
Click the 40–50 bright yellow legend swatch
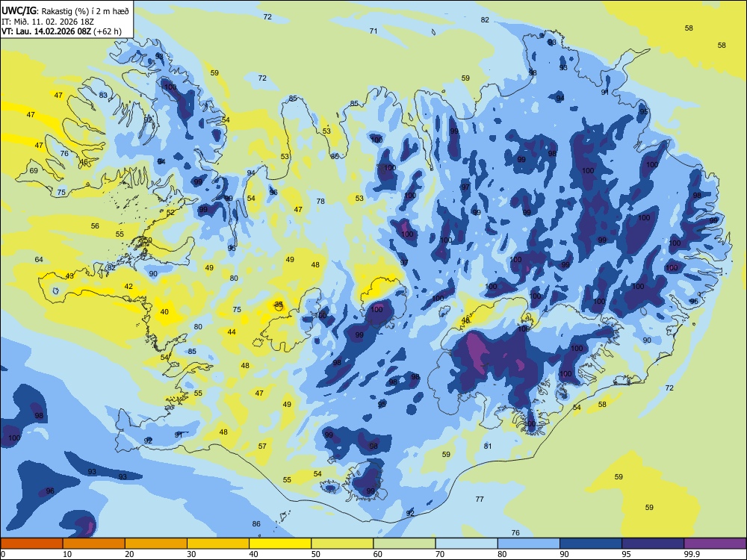click(280, 544)
